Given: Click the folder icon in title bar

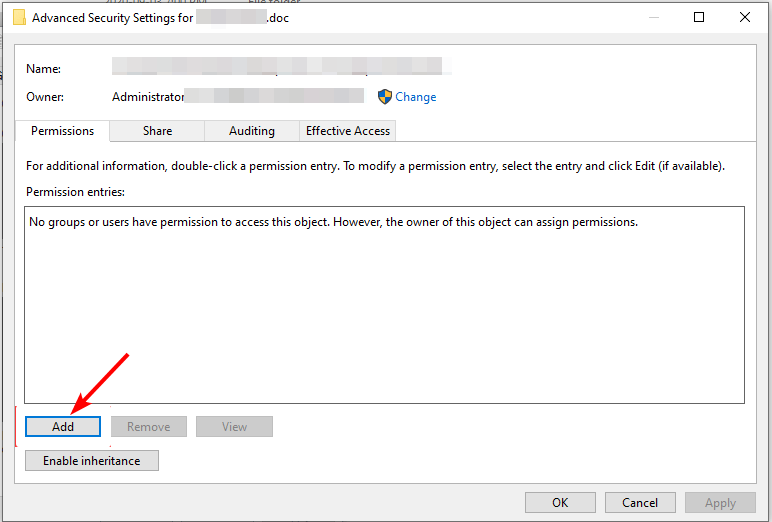Looking at the screenshot, I should pos(19,18).
